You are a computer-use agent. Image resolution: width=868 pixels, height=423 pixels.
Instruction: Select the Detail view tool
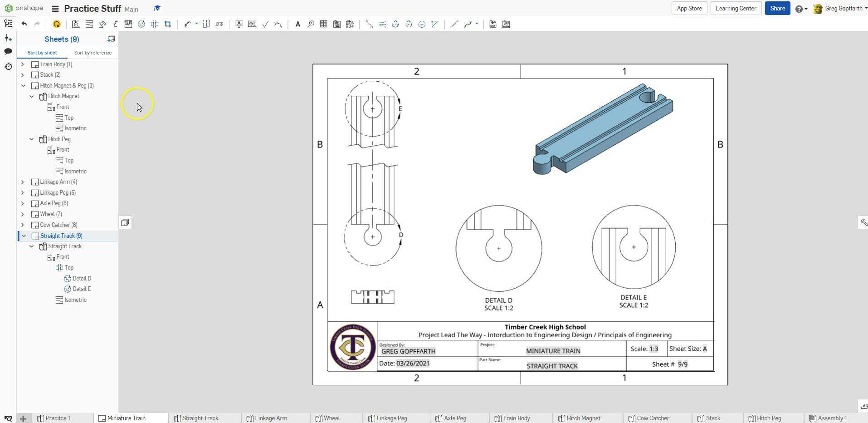point(141,24)
